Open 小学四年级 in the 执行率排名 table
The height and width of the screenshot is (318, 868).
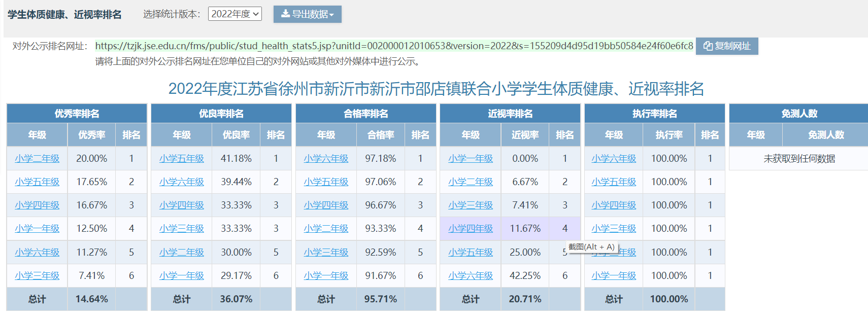[x=614, y=205]
